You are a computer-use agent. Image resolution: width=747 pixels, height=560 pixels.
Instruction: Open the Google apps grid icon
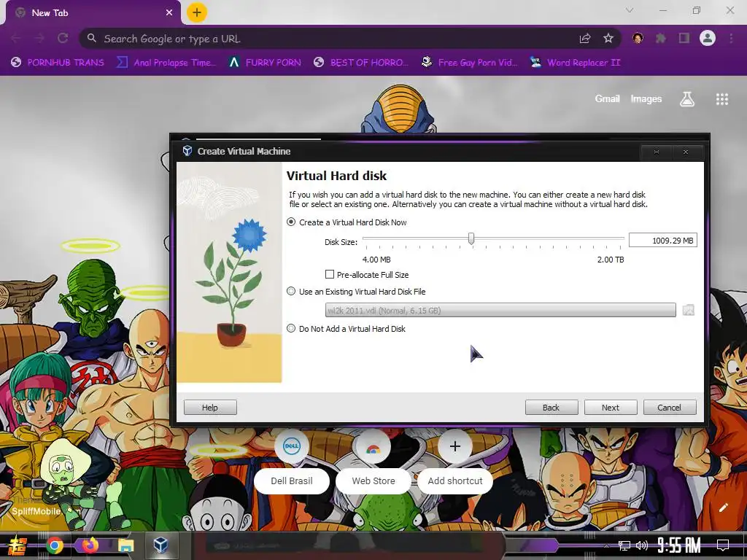coord(722,99)
